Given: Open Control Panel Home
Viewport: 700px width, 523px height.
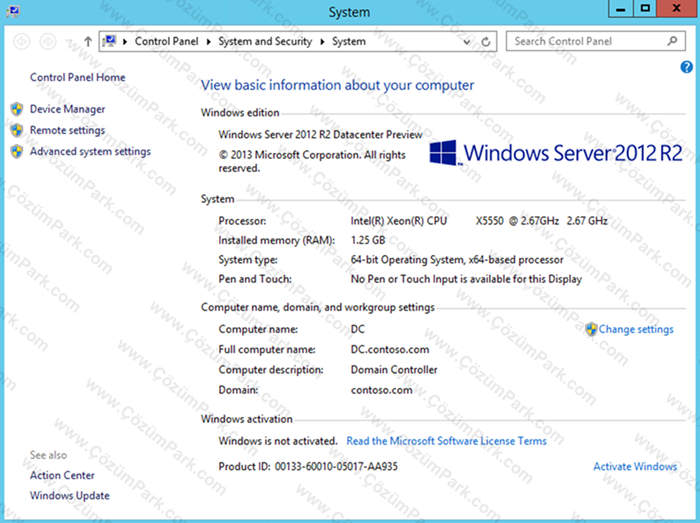Looking at the screenshot, I should (78, 77).
